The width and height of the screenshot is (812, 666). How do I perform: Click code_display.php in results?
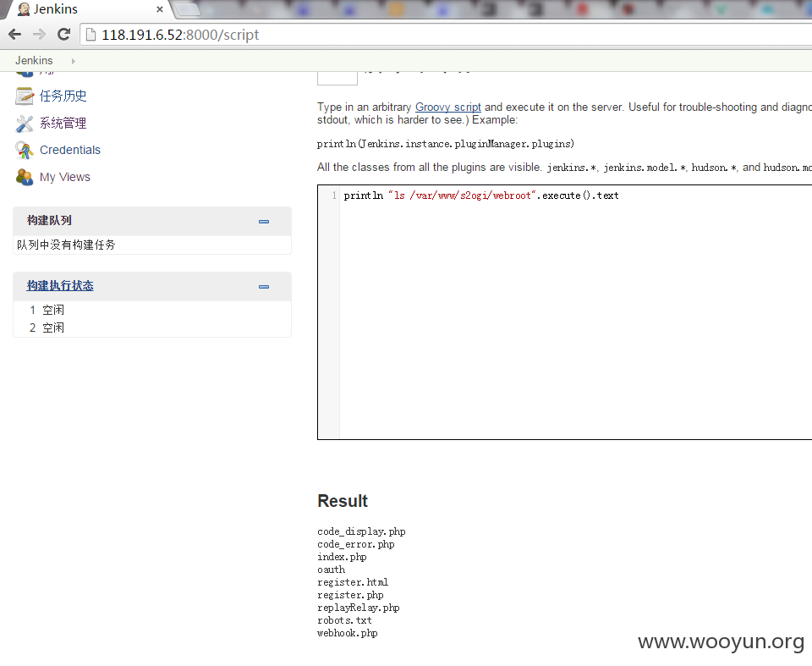[361, 531]
